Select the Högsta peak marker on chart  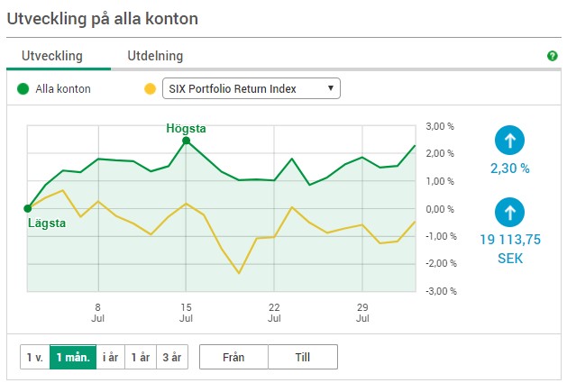[x=186, y=141]
